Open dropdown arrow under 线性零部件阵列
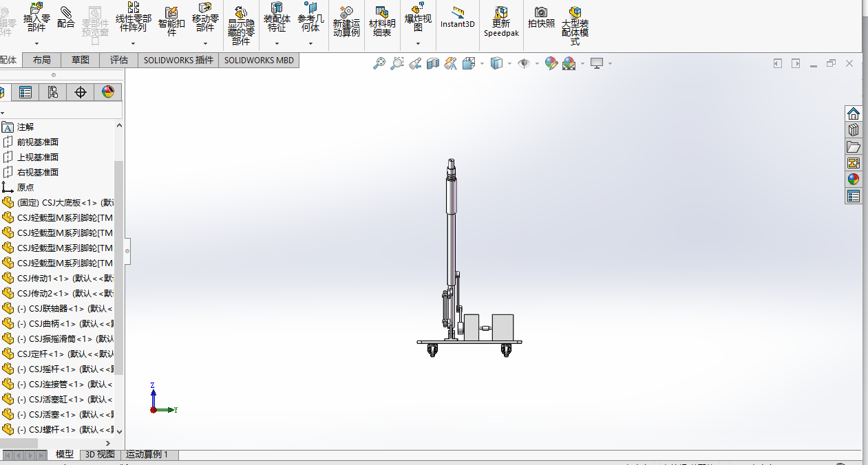Image resolution: width=868 pixels, height=465 pixels. [133, 43]
